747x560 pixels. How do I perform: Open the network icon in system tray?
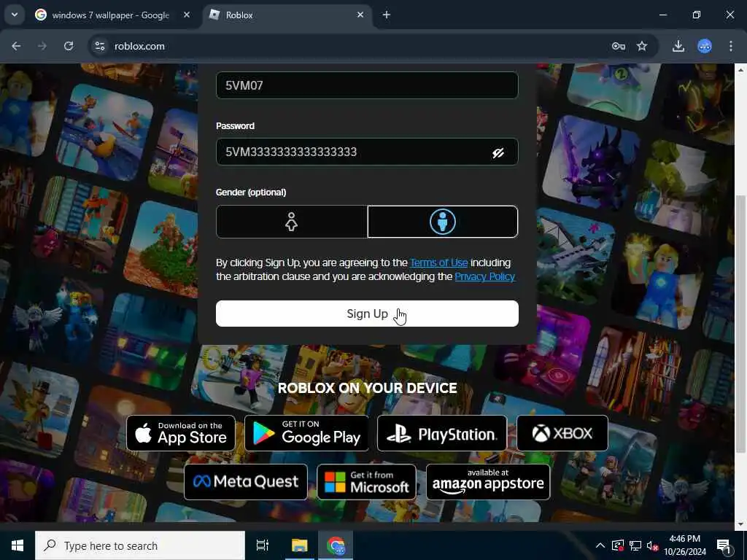coord(635,545)
